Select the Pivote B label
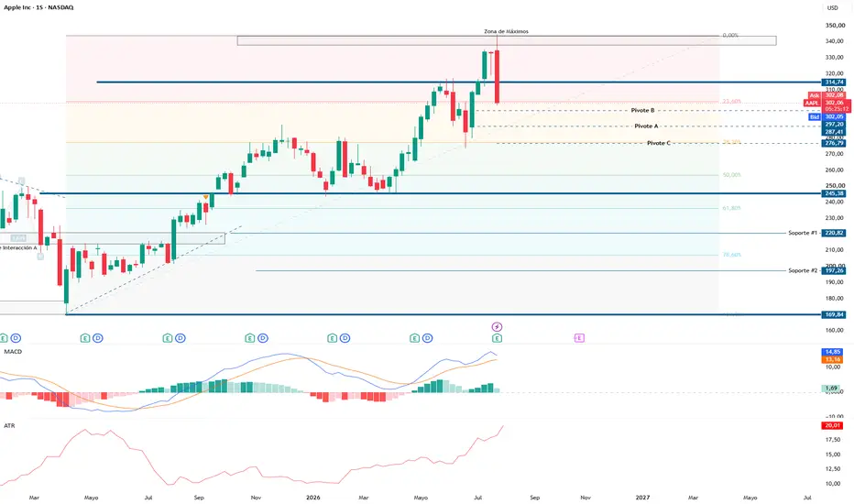 pos(642,111)
